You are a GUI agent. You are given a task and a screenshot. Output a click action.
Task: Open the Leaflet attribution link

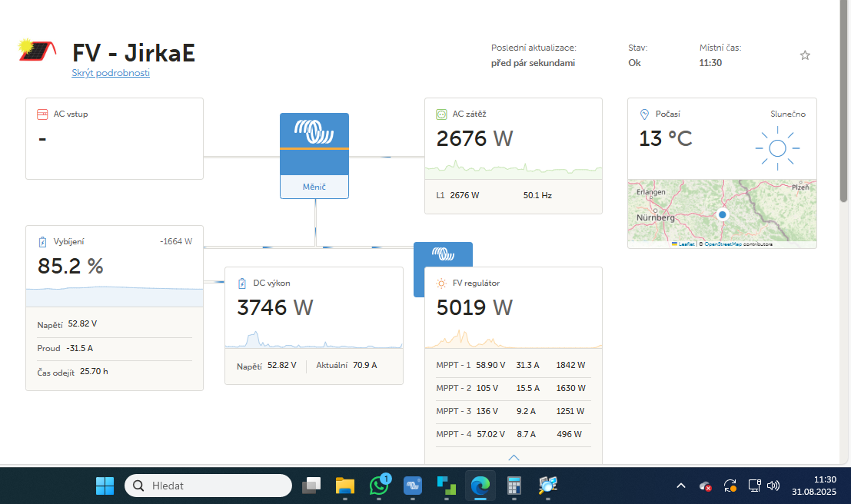point(686,244)
